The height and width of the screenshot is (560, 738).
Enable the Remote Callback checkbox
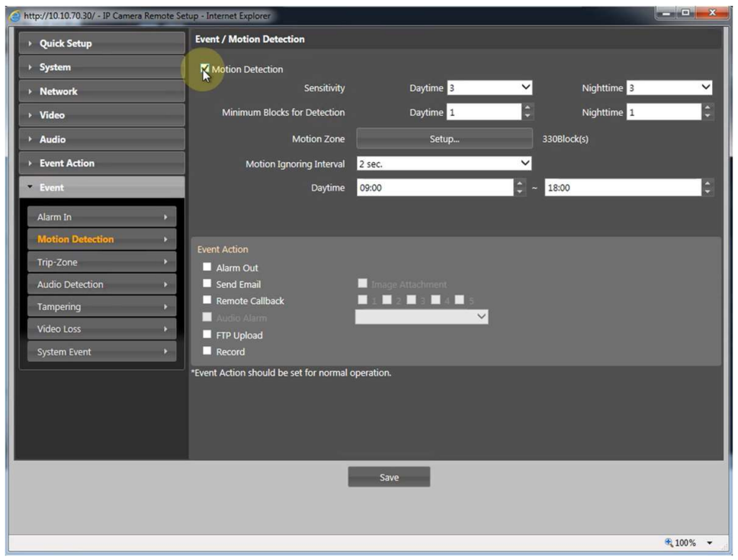(207, 300)
